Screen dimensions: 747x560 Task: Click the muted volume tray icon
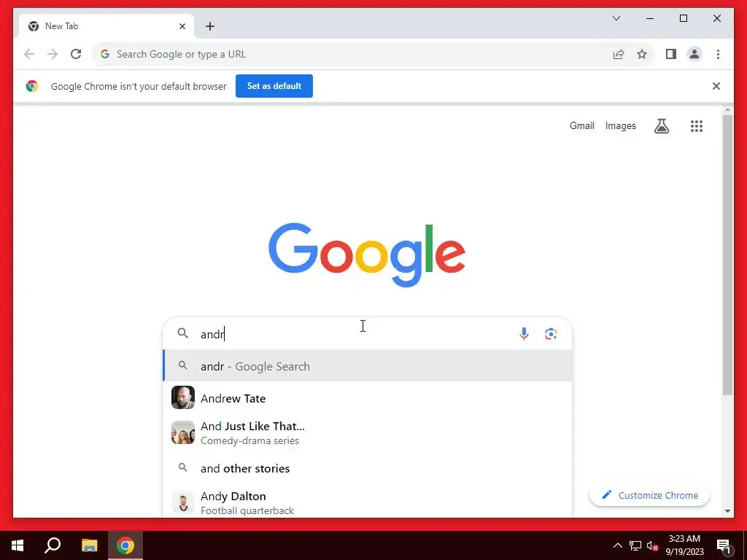pyautogui.click(x=653, y=545)
